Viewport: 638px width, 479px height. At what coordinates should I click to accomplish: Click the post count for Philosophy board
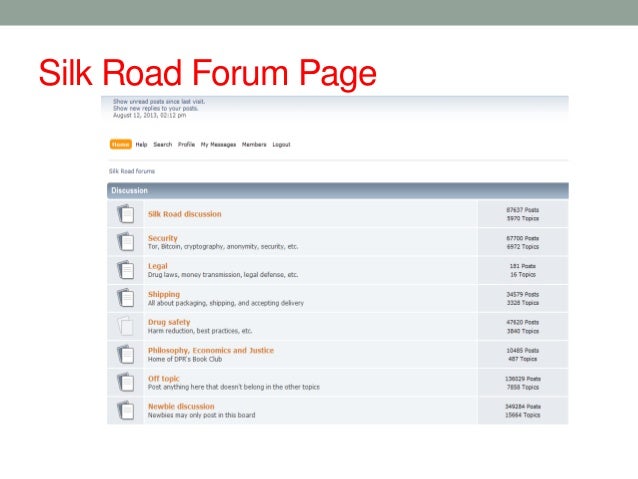click(523, 350)
